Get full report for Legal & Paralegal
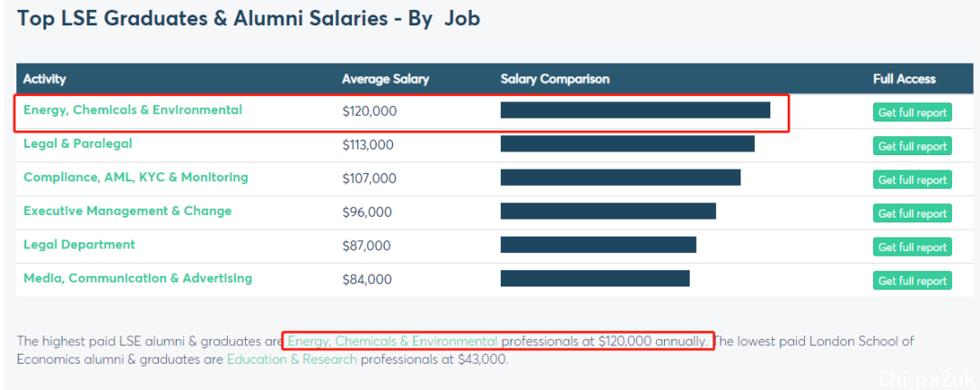Screen dimensions: 980x390 [913, 146]
